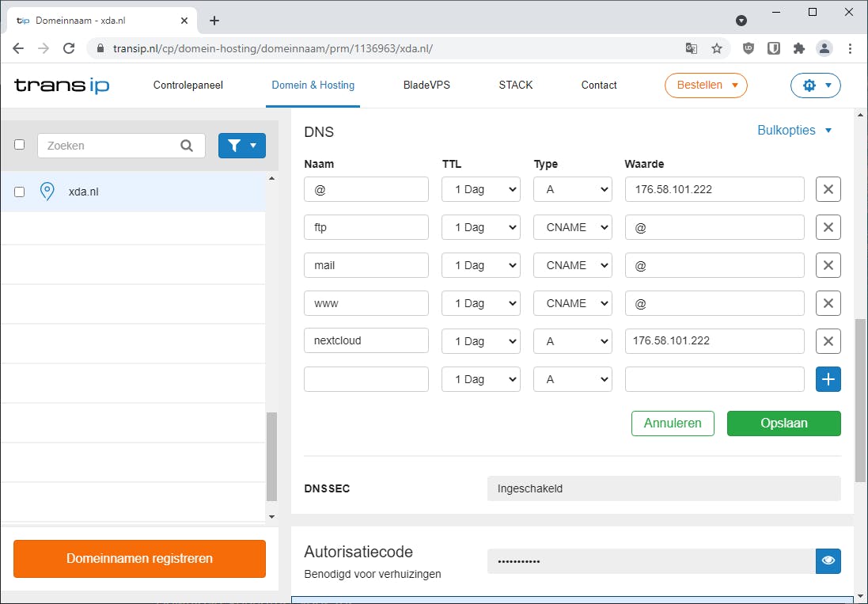Screen dimensions: 868x604
Task: Click the Waarde field containing 176.58.101.222
Action: tap(714, 189)
